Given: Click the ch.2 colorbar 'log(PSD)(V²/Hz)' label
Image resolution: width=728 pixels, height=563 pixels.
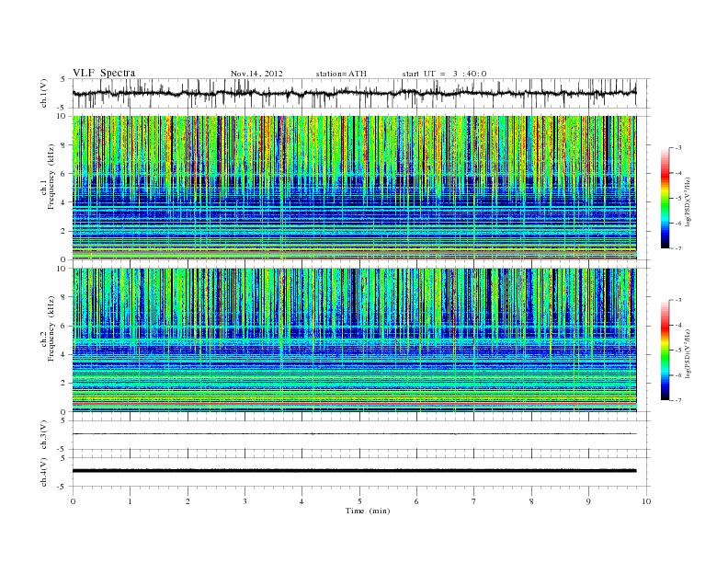Looking at the screenshot, I should [688, 353].
